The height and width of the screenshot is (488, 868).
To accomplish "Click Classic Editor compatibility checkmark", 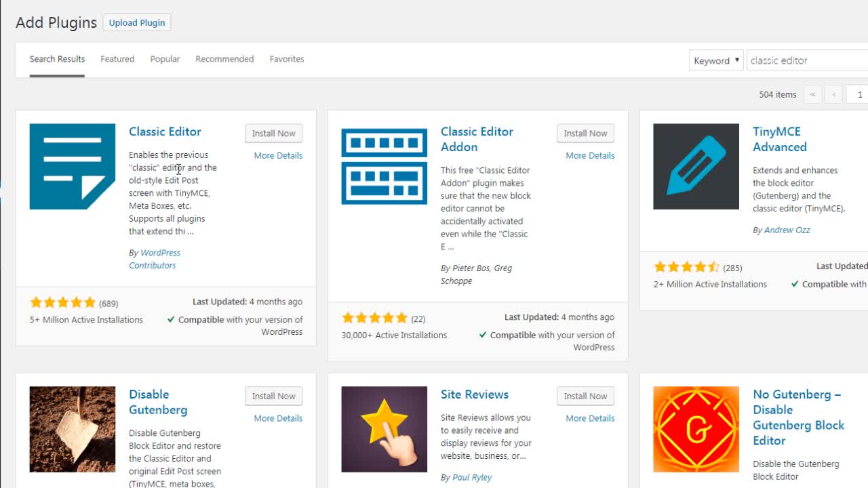I will point(171,319).
